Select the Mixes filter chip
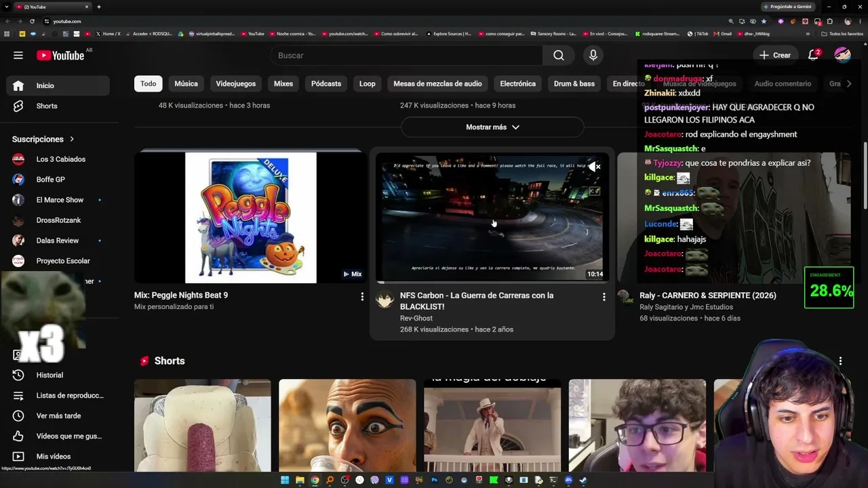This screenshot has height=488, width=868. pos(283,83)
